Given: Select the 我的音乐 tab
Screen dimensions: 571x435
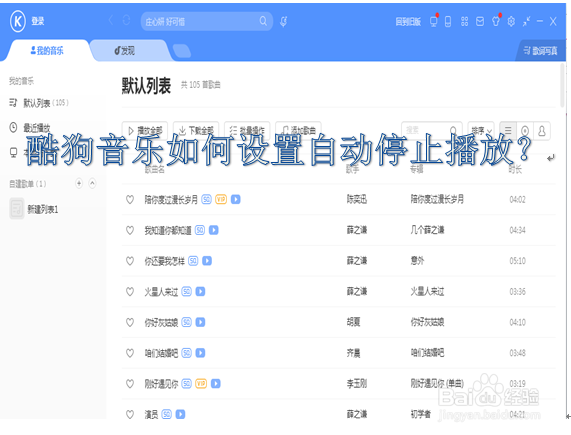Looking at the screenshot, I should point(47,51).
